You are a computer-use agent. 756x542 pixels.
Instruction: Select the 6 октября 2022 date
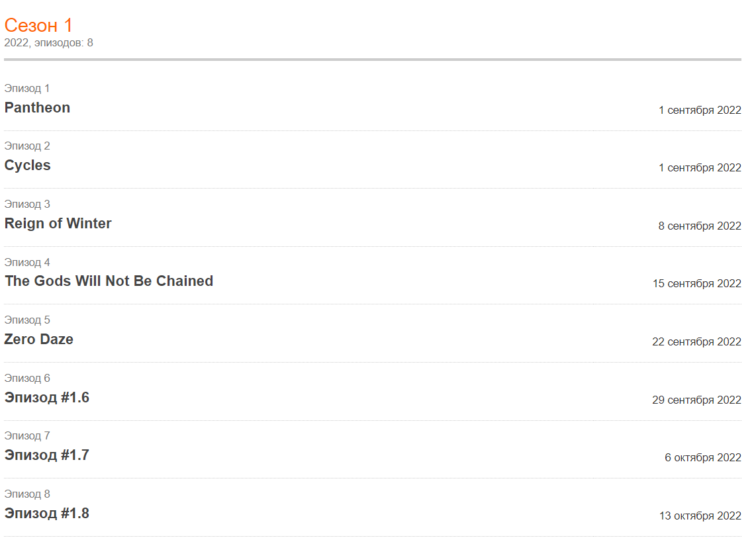pos(703,458)
